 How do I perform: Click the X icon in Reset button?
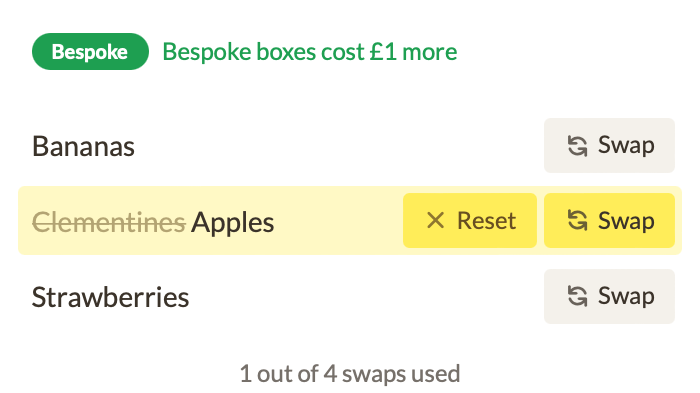[435, 221]
